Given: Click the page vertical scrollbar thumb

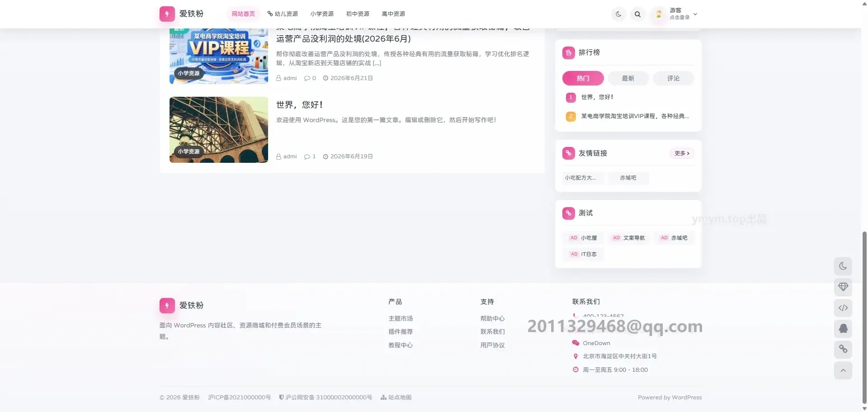Looking at the screenshot, I should (x=864, y=317).
